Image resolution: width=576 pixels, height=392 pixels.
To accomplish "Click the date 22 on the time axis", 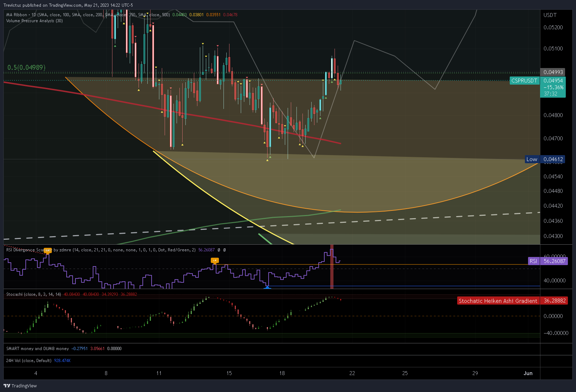I will (x=352, y=373).
